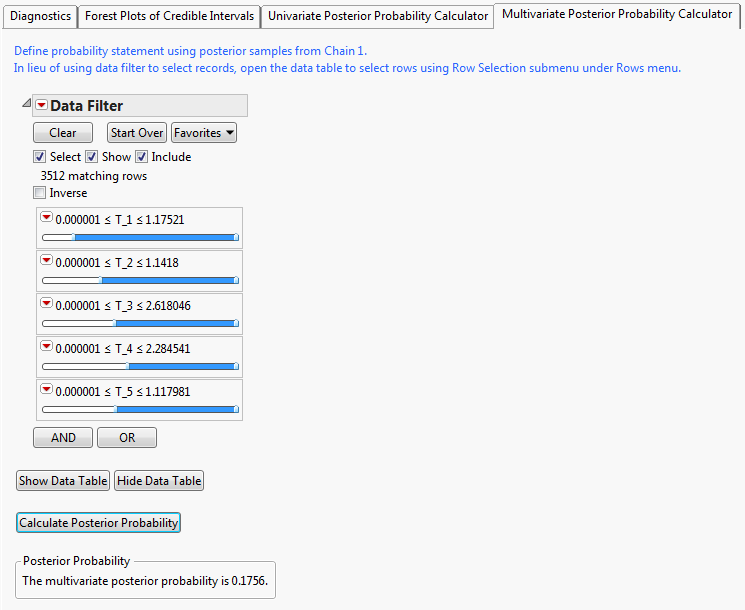Image resolution: width=745 pixels, height=610 pixels.
Task: Switch to the Diagnostics tab
Action: (x=40, y=16)
